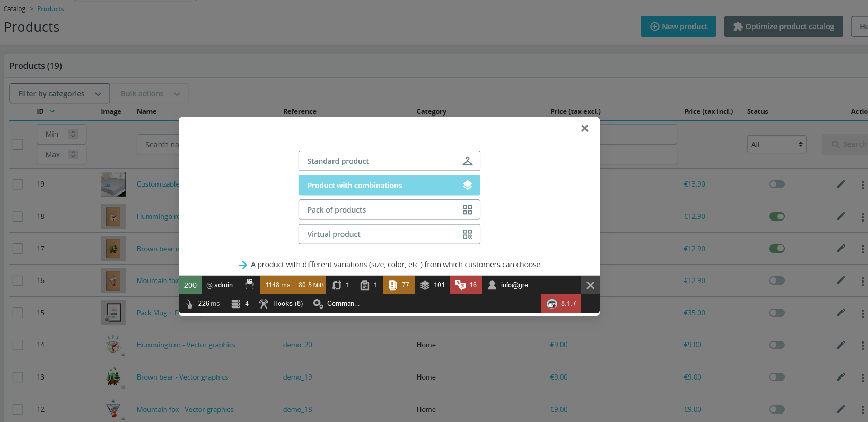Select the checkbox for product 15
868x422 pixels.
point(18,313)
